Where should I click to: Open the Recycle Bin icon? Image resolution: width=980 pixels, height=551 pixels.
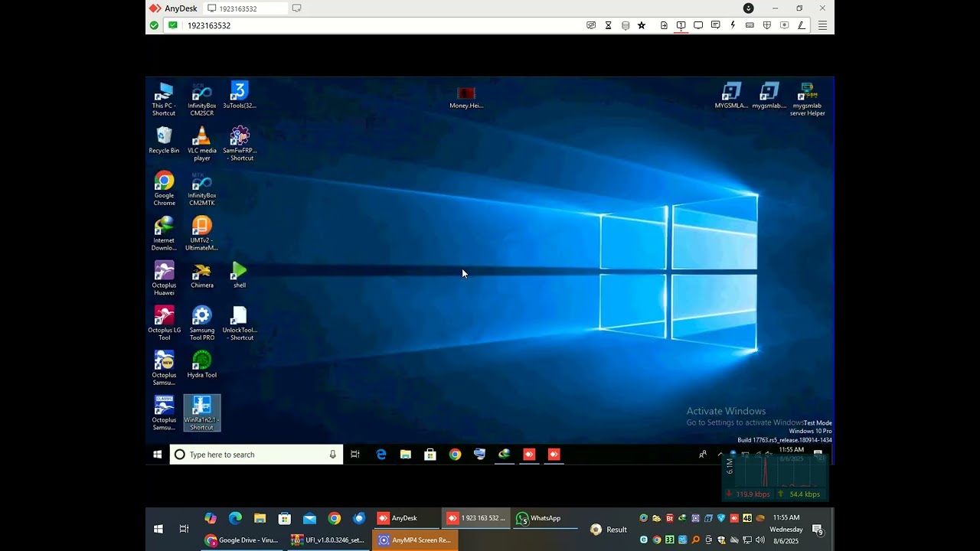tap(164, 141)
